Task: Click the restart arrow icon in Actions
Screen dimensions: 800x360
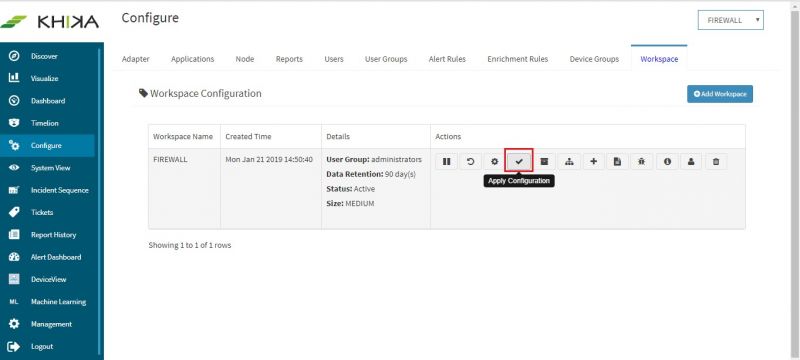Action: click(470, 162)
